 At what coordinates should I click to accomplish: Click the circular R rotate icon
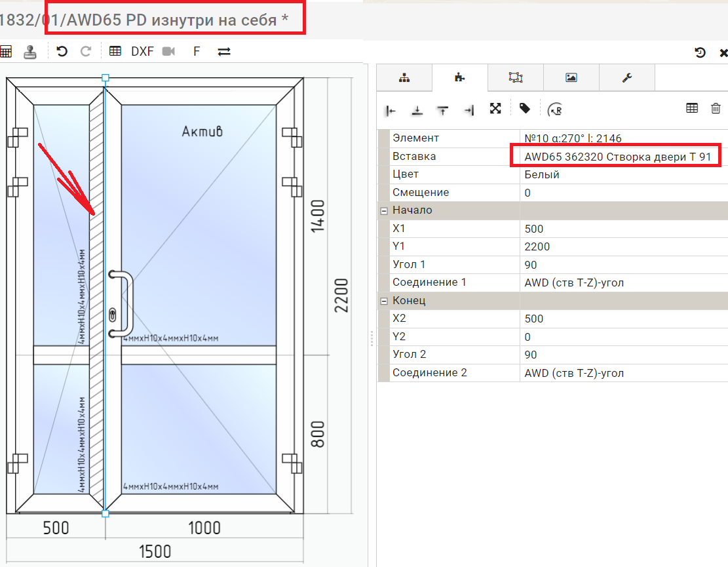[x=555, y=109]
